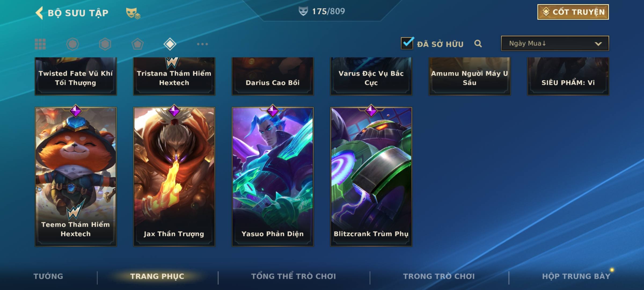Open the Tổng Thể Trò Chơi tab
This screenshot has height=290, width=644.
pyautogui.click(x=294, y=276)
